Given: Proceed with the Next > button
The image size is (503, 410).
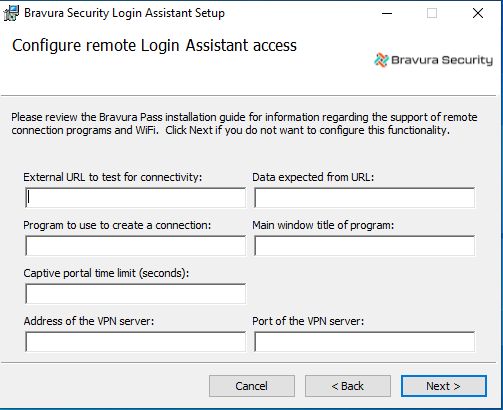Looking at the screenshot, I should click(x=444, y=386).
